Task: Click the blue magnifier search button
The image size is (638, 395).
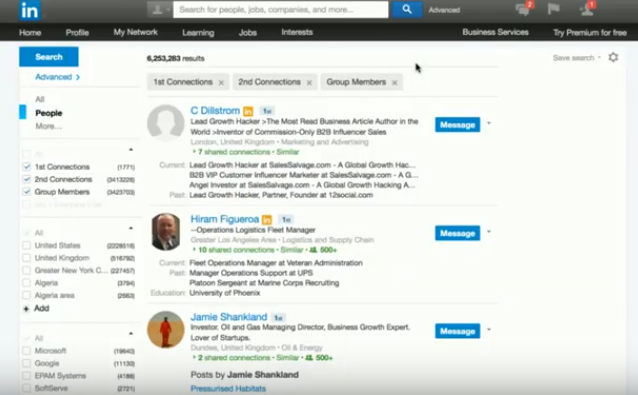Action: [x=406, y=10]
